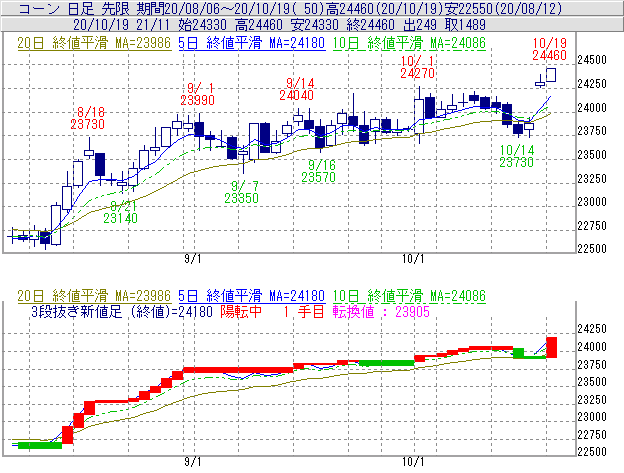Image resolution: width=624 pixels, height=473 pixels.
Task: Click the 10/1 date label under lower chart
Action: [x=413, y=462]
